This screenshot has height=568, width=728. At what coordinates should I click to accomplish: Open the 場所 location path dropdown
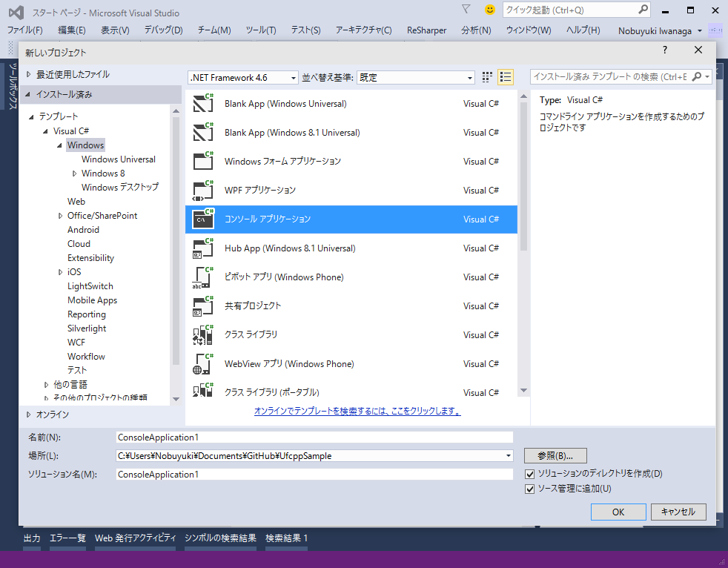click(509, 455)
